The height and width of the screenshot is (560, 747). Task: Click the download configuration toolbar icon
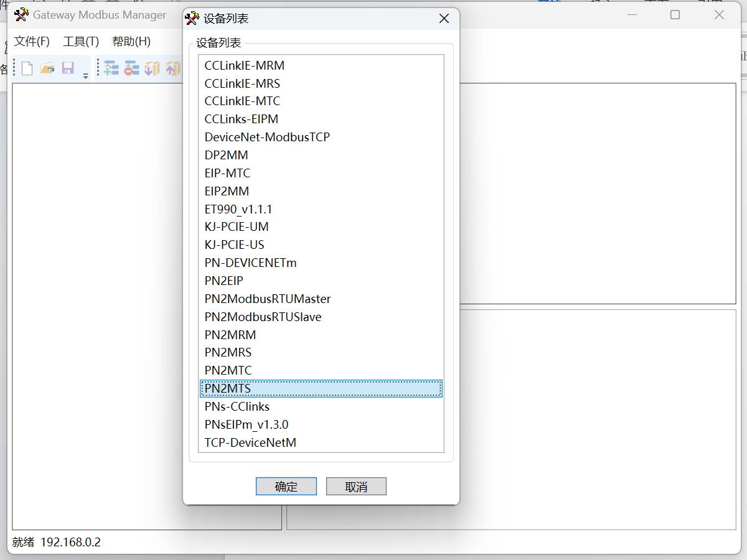[152, 68]
